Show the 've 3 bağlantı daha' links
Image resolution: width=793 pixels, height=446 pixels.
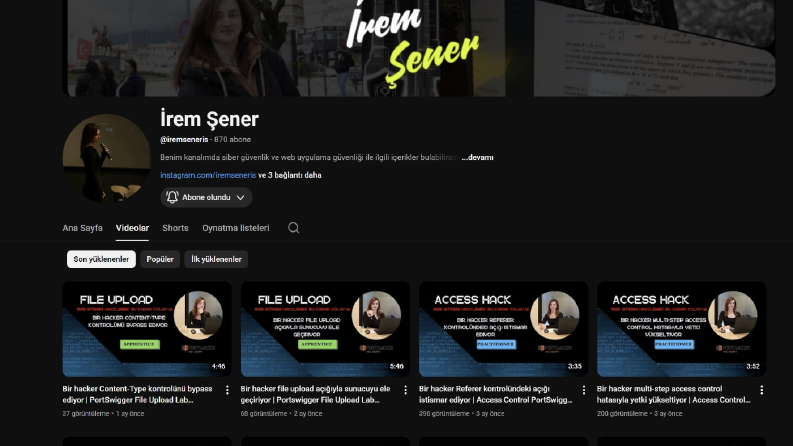(x=290, y=175)
